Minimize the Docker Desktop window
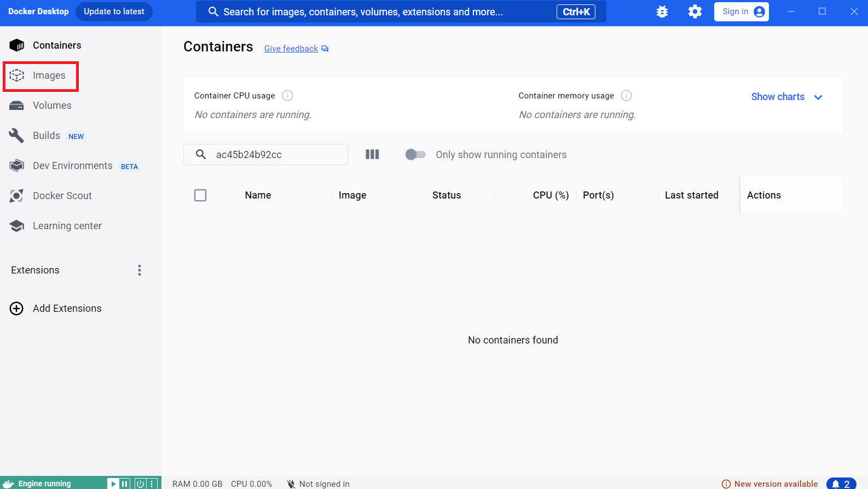 (x=791, y=11)
